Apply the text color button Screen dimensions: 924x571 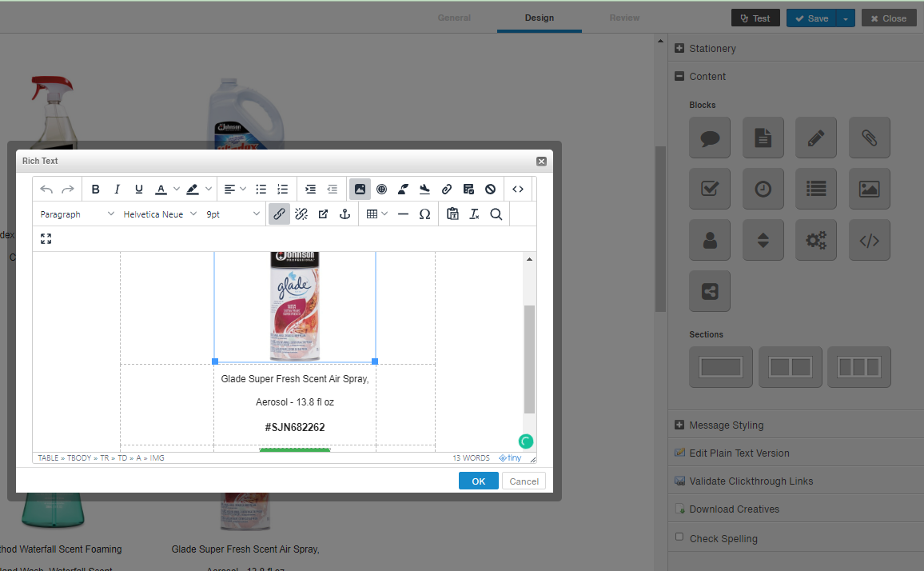coord(161,190)
